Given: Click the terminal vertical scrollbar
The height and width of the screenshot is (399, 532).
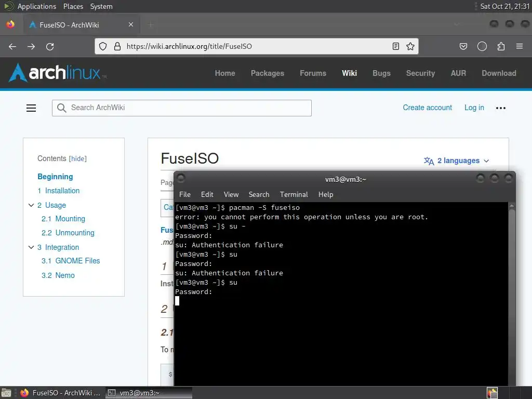Looking at the screenshot, I should tap(512, 294).
